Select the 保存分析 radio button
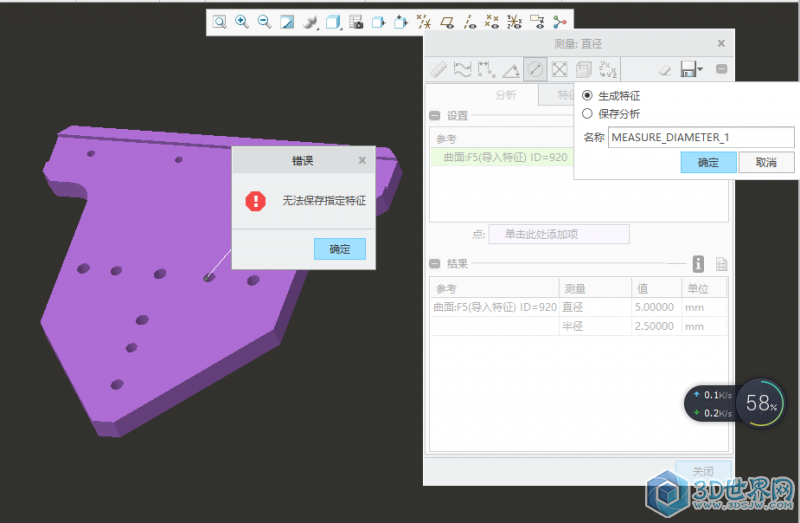This screenshot has width=800, height=523. tap(587, 114)
